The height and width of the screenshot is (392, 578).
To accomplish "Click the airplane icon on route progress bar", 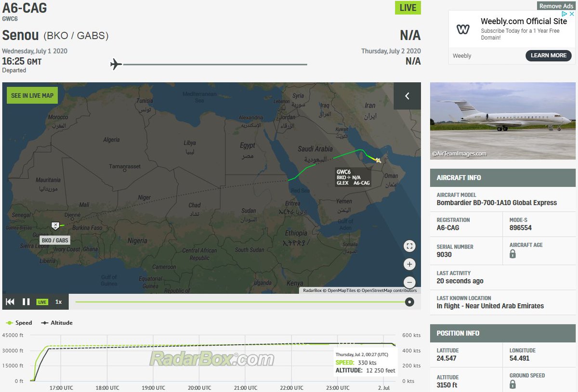I will click(116, 64).
